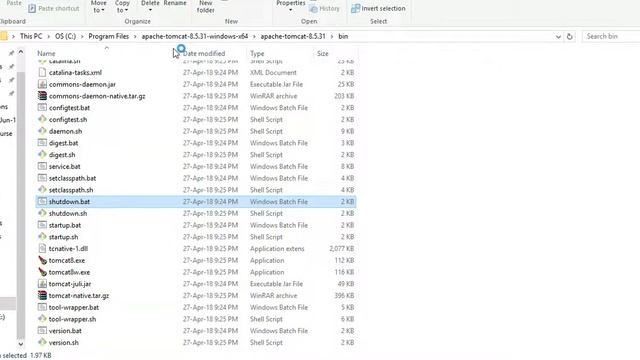Click the tomcat8.exe file name

pos(67,260)
